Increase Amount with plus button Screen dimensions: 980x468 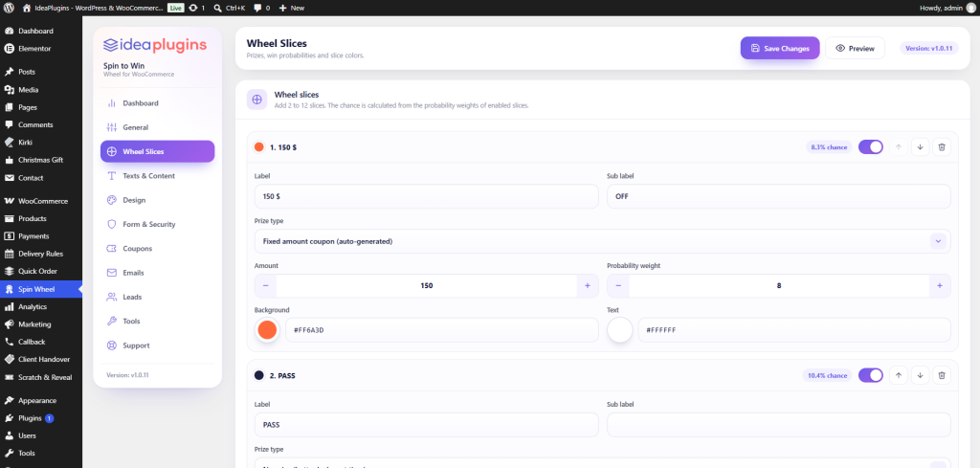(588, 285)
